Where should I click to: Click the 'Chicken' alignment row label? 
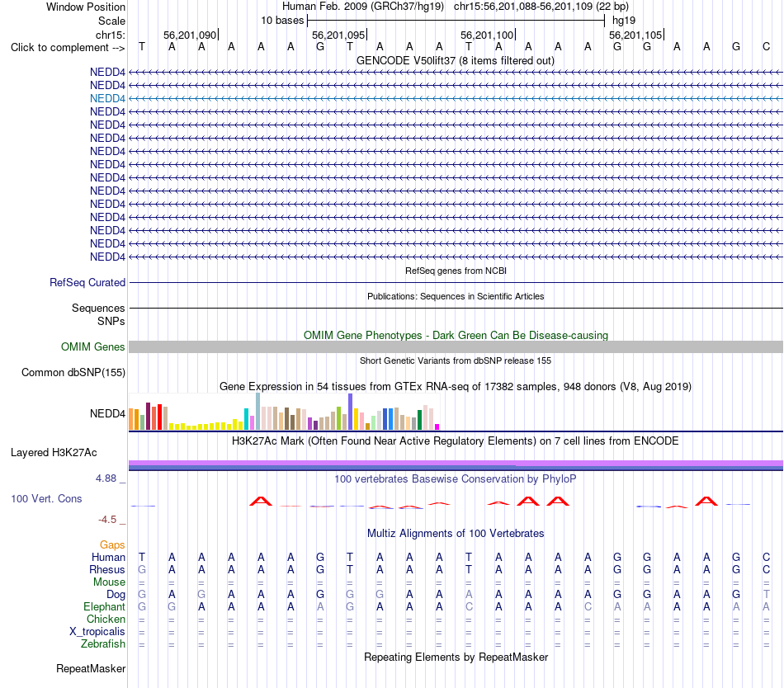pos(106,619)
